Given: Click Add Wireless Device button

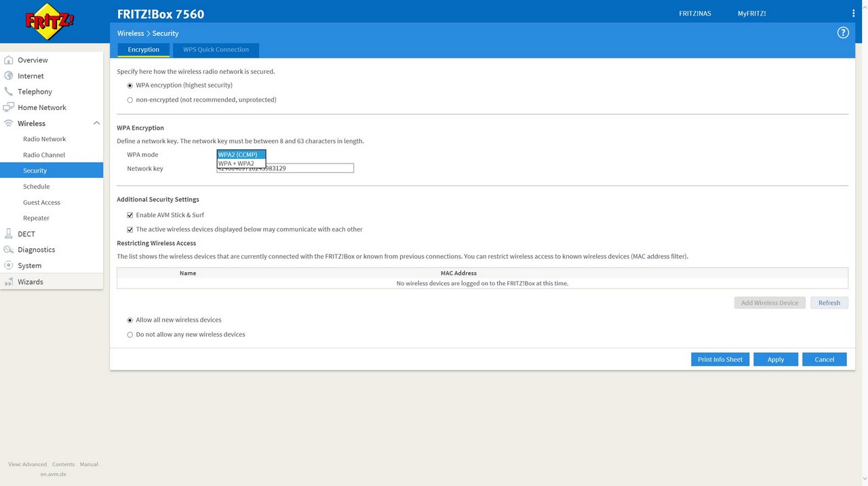Looking at the screenshot, I should pyautogui.click(x=770, y=303).
